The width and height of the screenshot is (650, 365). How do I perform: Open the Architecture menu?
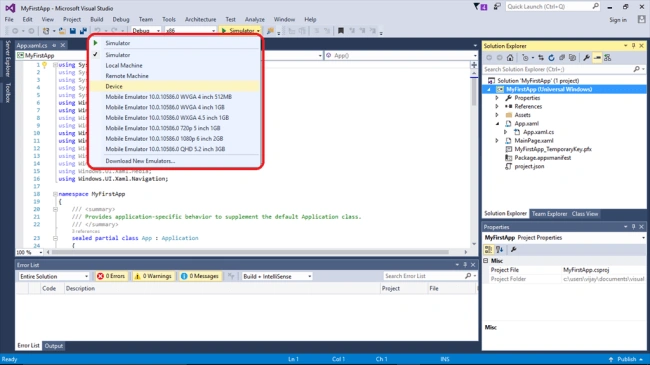click(x=200, y=19)
